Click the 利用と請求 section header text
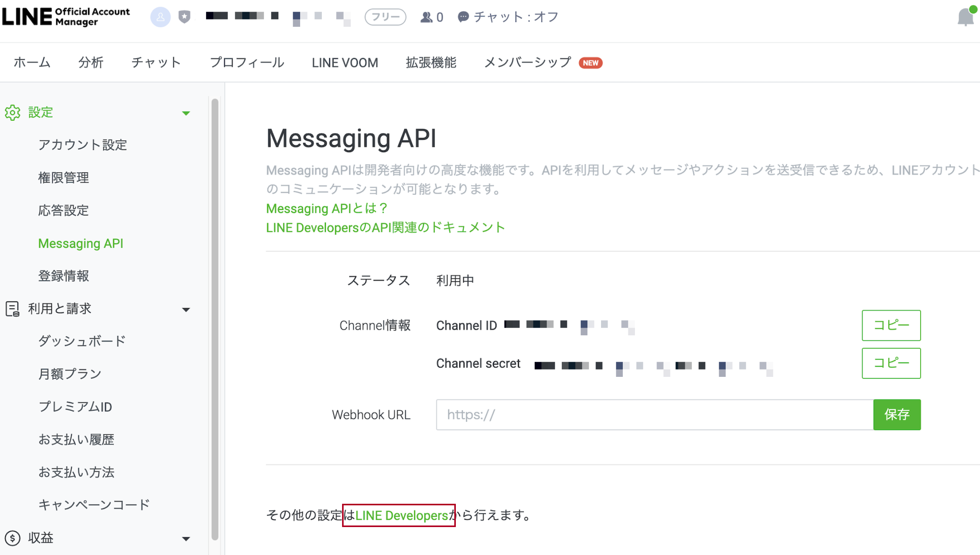980x555 pixels. pos(60,309)
